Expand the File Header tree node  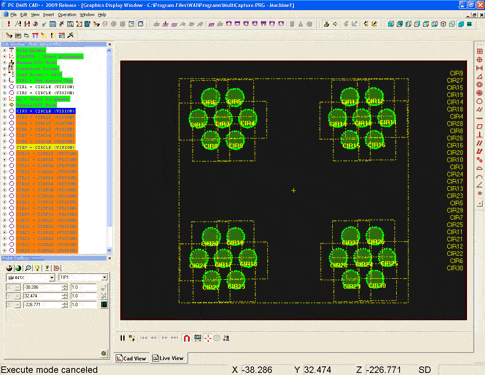pyautogui.click(x=4, y=50)
